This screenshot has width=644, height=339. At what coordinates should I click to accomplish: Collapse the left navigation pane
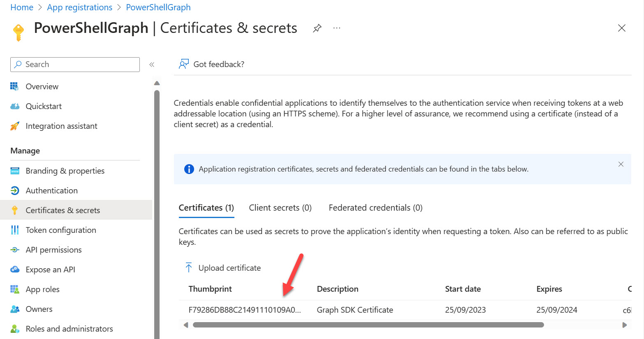(152, 65)
